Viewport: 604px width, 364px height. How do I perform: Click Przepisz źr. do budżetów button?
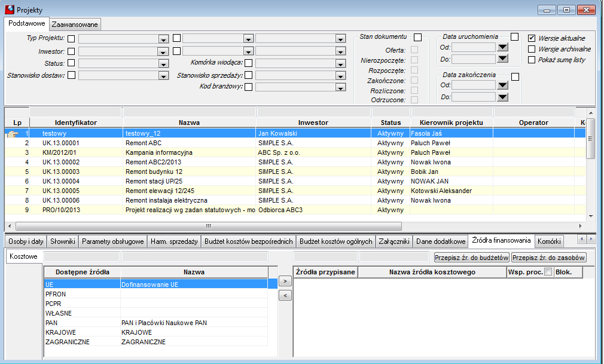pyautogui.click(x=472, y=258)
